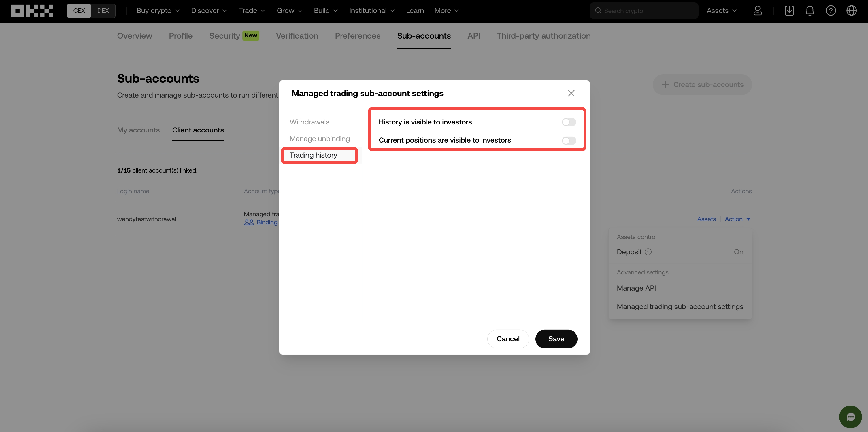868x432 pixels.
Task: Click the Search crypto input field
Action: [x=644, y=10]
